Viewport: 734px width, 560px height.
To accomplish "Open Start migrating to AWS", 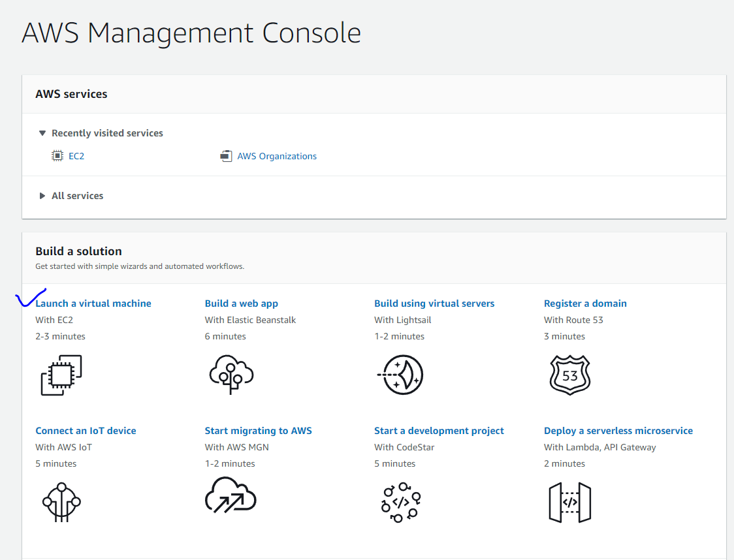I will click(x=258, y=430).
